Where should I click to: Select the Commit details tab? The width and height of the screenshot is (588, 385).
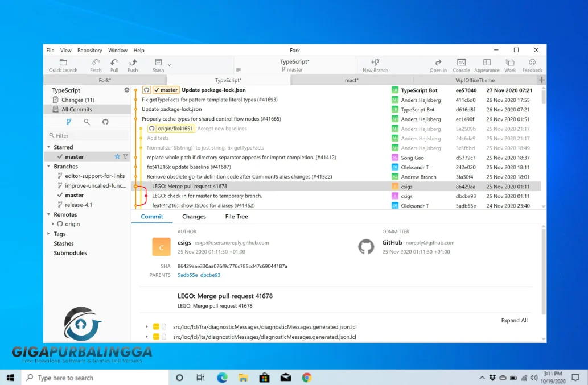point(152,217)
